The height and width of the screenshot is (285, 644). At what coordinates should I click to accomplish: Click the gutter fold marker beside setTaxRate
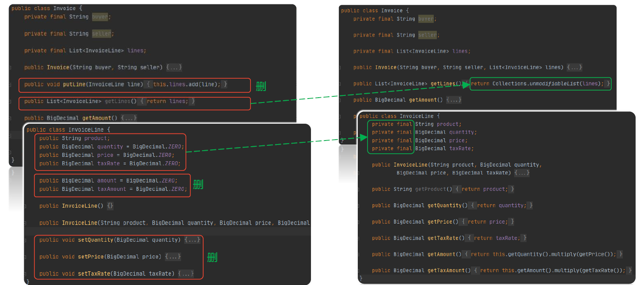[x=25, y=274]
